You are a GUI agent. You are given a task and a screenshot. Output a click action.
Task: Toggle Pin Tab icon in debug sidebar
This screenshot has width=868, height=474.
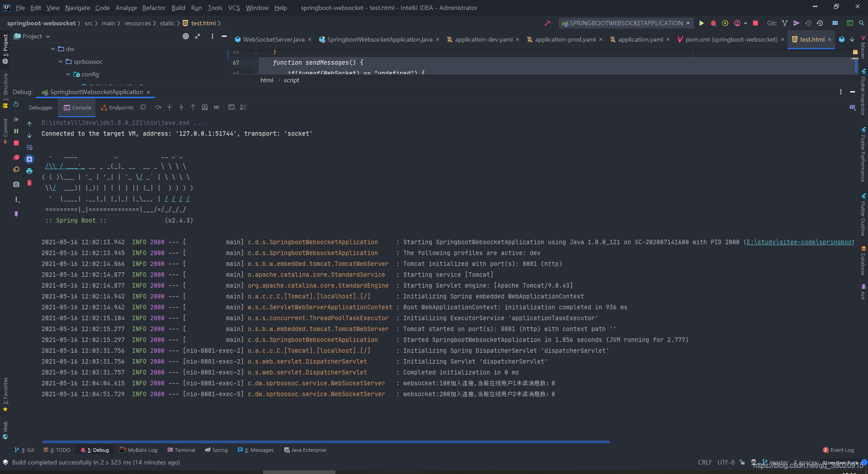pos(16,214)
